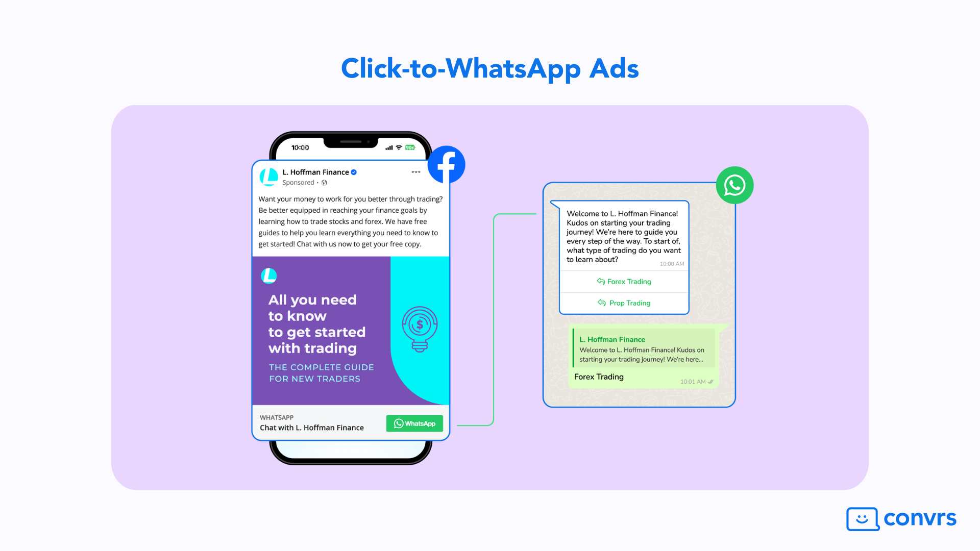Click the Convrs logo icon bottom right

coord(865,518)
